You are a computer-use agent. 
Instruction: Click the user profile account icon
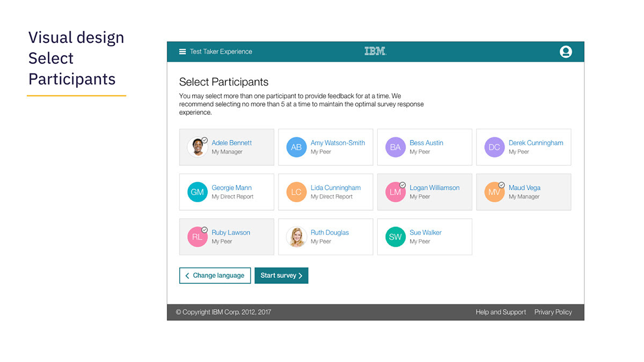click(566, 51)
